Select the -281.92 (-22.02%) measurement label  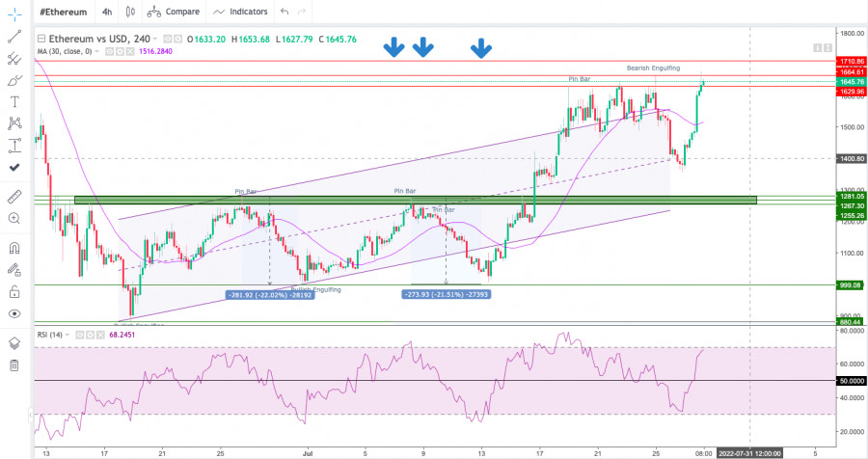coord(270,295)
